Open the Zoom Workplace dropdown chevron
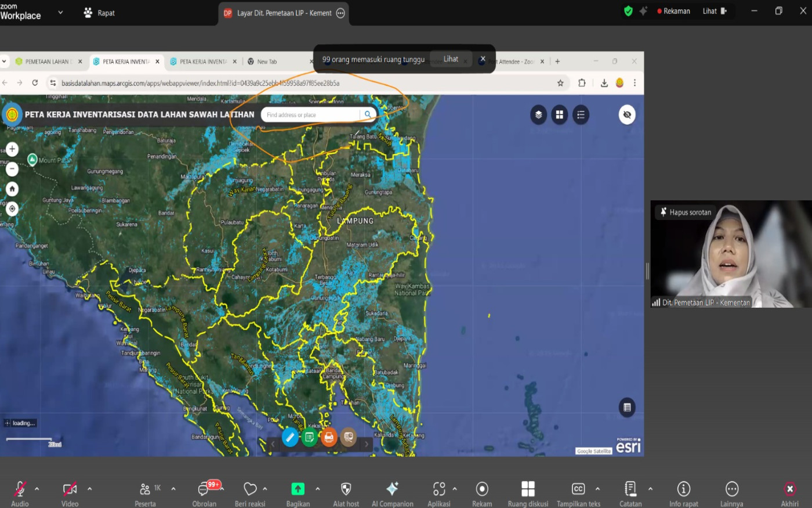Image resolution: width=812 pixels, height=508 pixels. 60,12
